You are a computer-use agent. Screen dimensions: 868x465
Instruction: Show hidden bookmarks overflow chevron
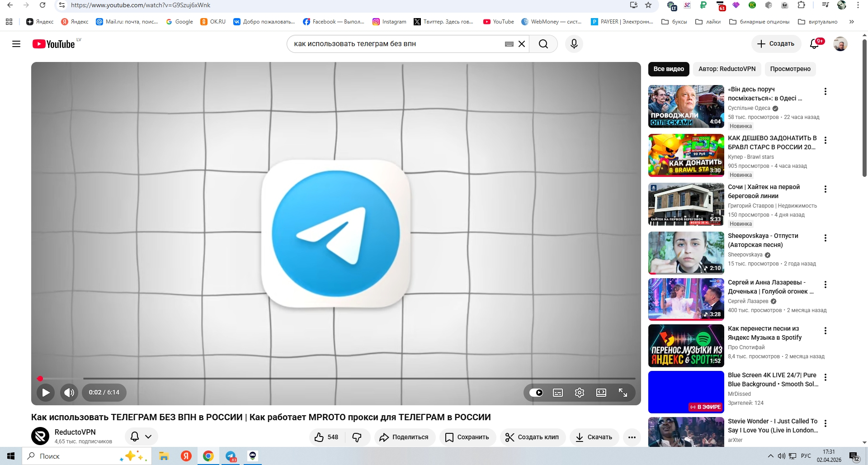[851, 22]
